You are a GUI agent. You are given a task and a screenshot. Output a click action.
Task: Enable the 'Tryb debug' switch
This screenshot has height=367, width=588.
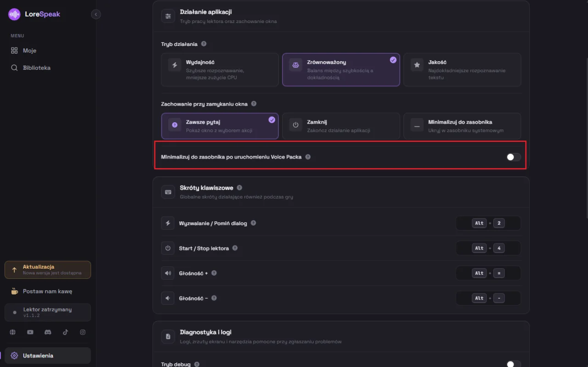514,364
